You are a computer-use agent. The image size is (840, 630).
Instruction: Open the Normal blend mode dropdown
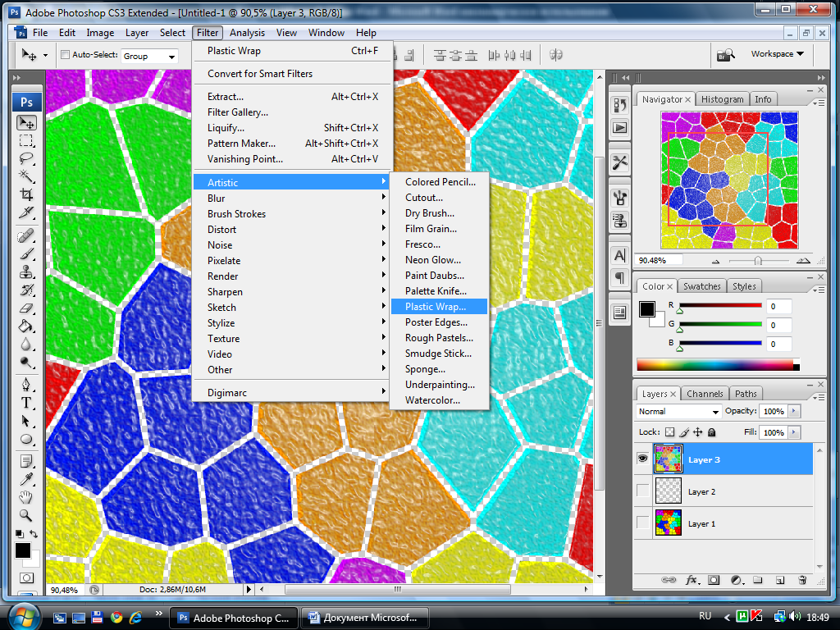click(x=678, y=411)
